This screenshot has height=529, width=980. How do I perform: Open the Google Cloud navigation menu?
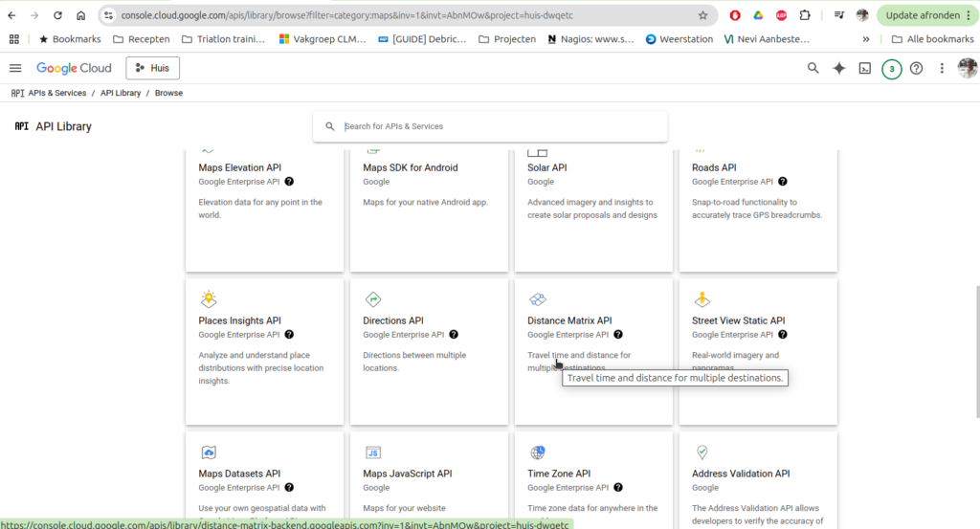tap(15, 68)
